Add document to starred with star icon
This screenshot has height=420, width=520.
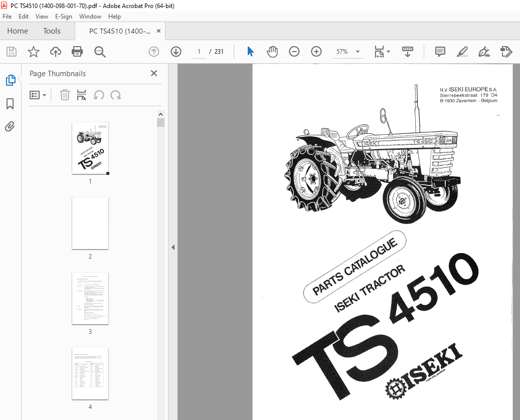click(34, 52)
